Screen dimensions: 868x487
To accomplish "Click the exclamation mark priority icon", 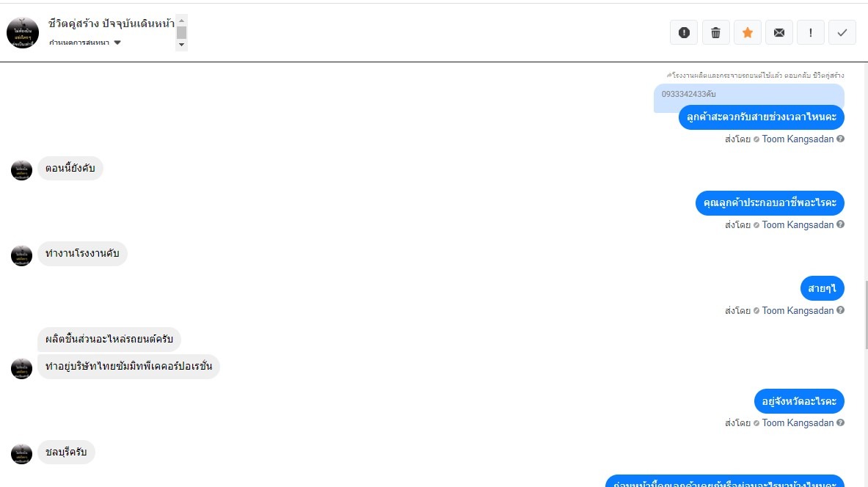I will [x=811, y=33].
